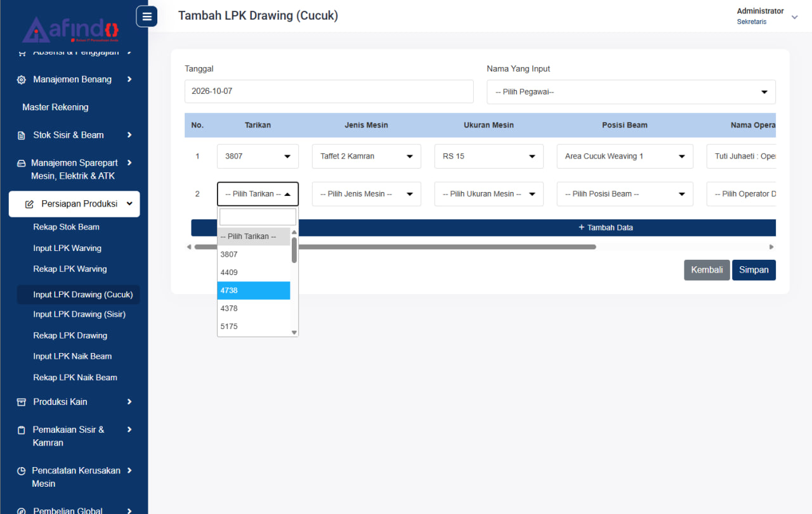Choose option 4409 in the open list
The height and width of the screenshot is (514, 812).
click(254, 273)
